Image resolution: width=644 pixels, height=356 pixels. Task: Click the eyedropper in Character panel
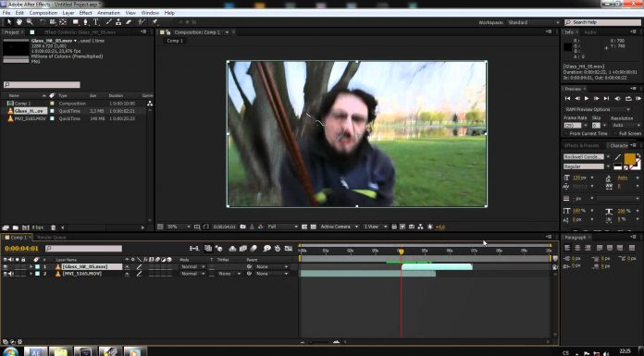tap(617, 157)
